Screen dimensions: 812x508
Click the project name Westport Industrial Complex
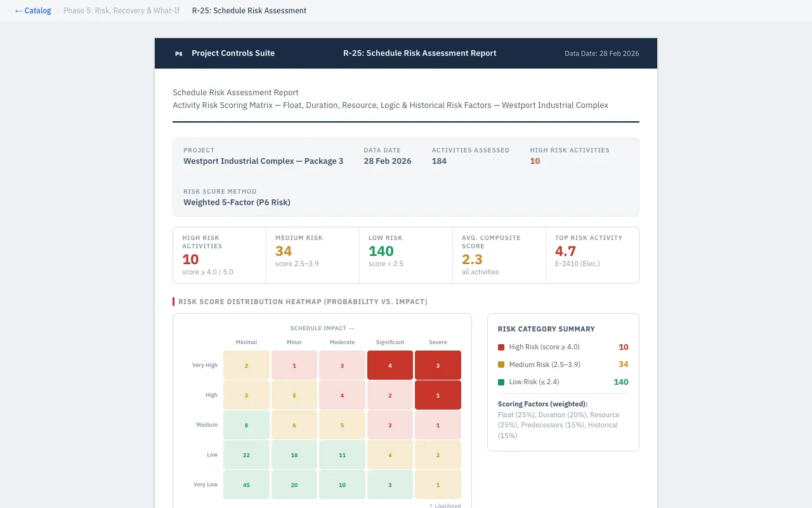click(x=263, y=161)
